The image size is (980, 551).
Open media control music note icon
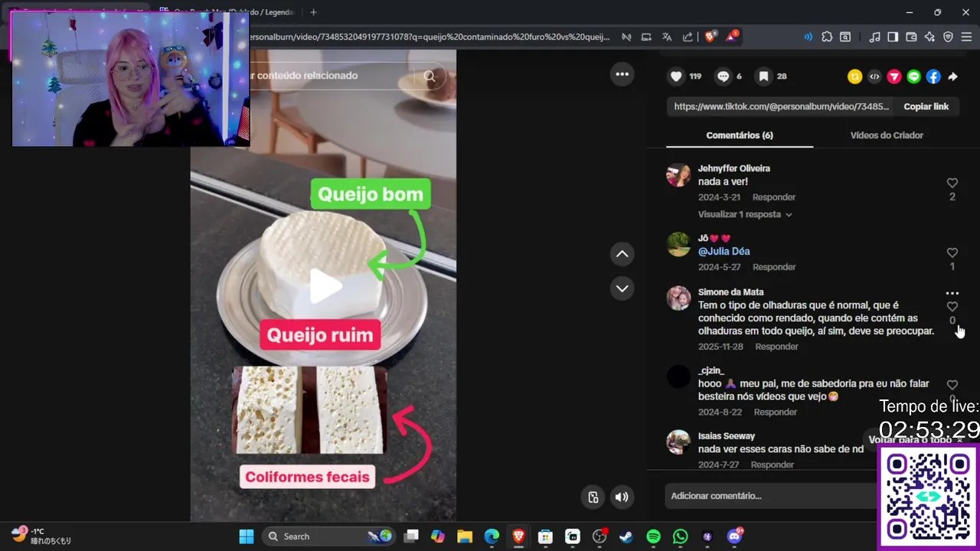pos(874,37)
